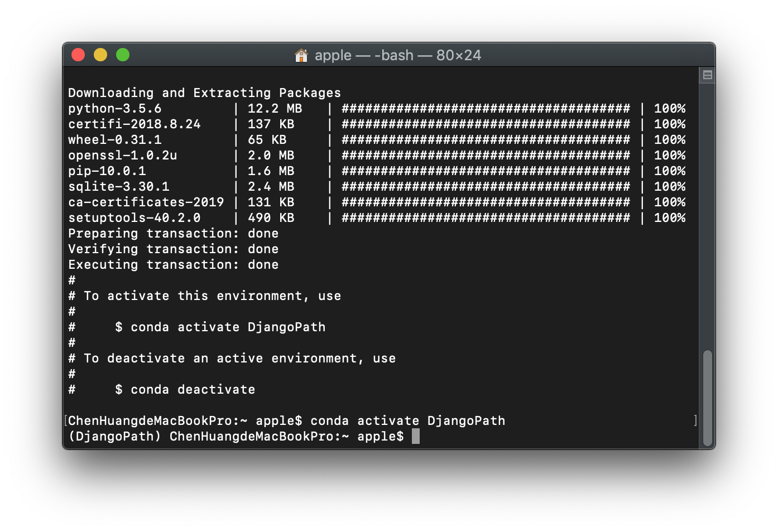Click the 2.4 MB size value
The width and height of the screenshot is (778, 532).
(x=271, y=186)
